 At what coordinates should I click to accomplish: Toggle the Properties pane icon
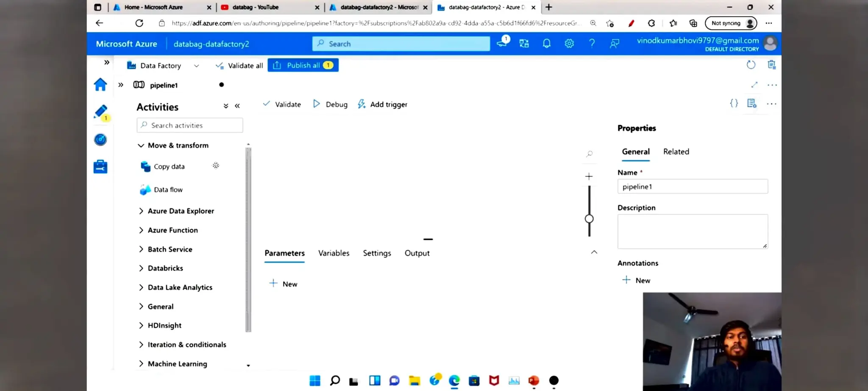pyautogui.click(x=752, y=103)
